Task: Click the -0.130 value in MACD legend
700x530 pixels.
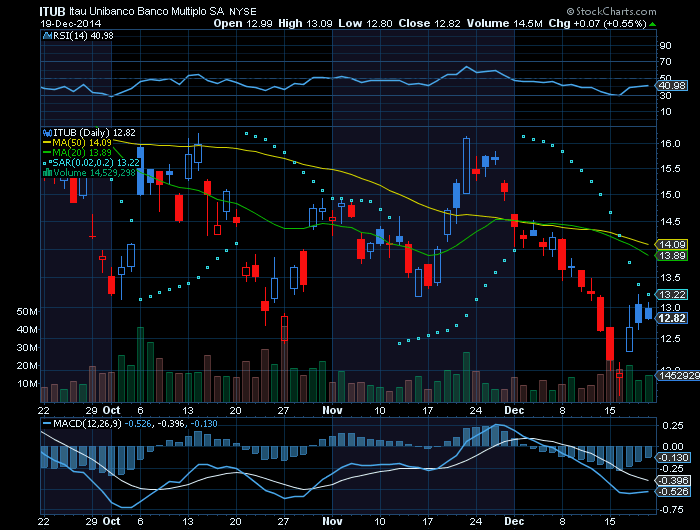Action: [204, 424]
